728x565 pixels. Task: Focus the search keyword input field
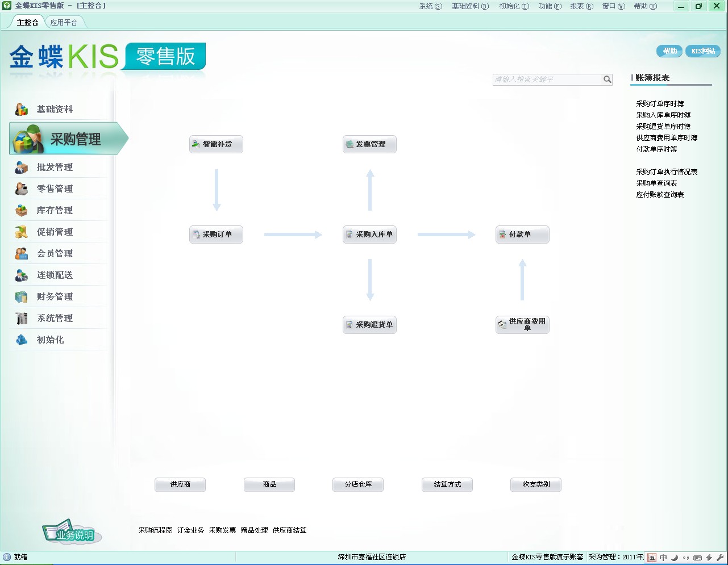pyautogui.click(x=547, y=79)
